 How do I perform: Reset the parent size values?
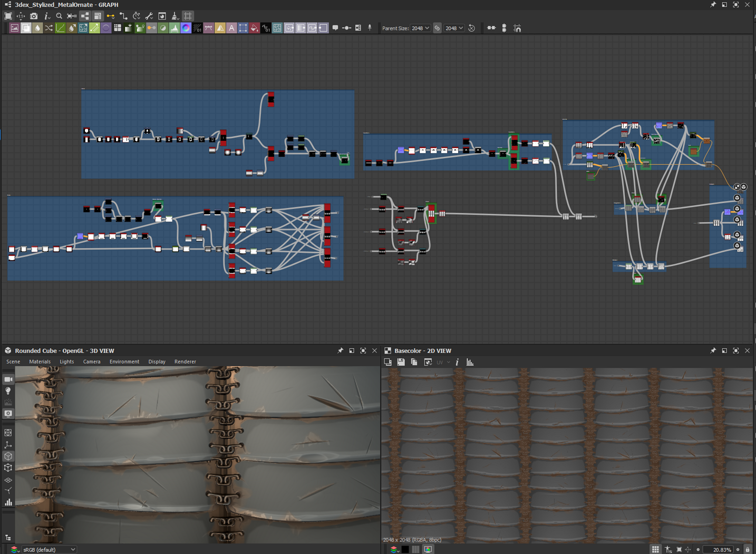click(x=472, y=28)
